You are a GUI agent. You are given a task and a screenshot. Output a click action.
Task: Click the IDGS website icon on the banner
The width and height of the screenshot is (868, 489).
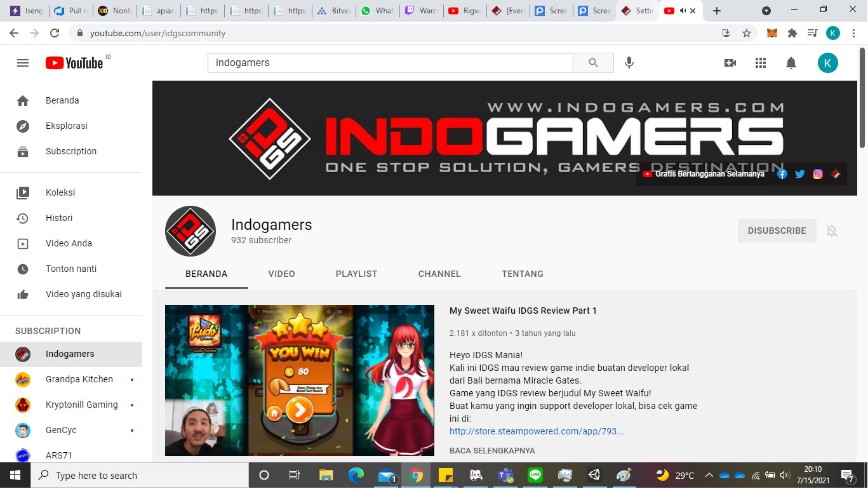(836, 174)
